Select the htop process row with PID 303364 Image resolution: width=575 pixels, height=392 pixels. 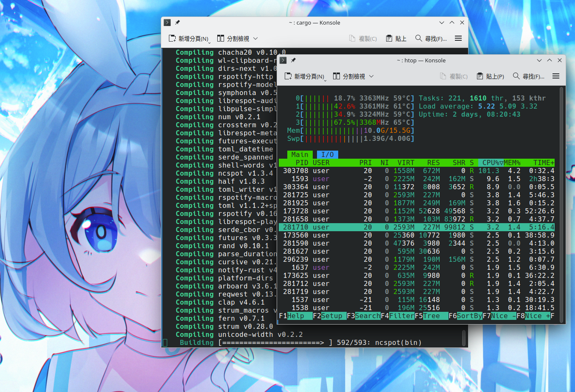tap(417, 187)
